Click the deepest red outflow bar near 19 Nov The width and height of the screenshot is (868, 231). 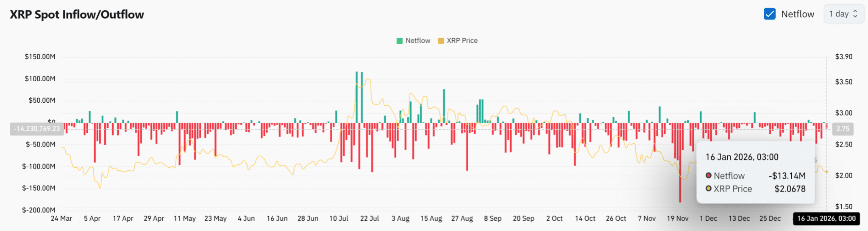(680, 163)
